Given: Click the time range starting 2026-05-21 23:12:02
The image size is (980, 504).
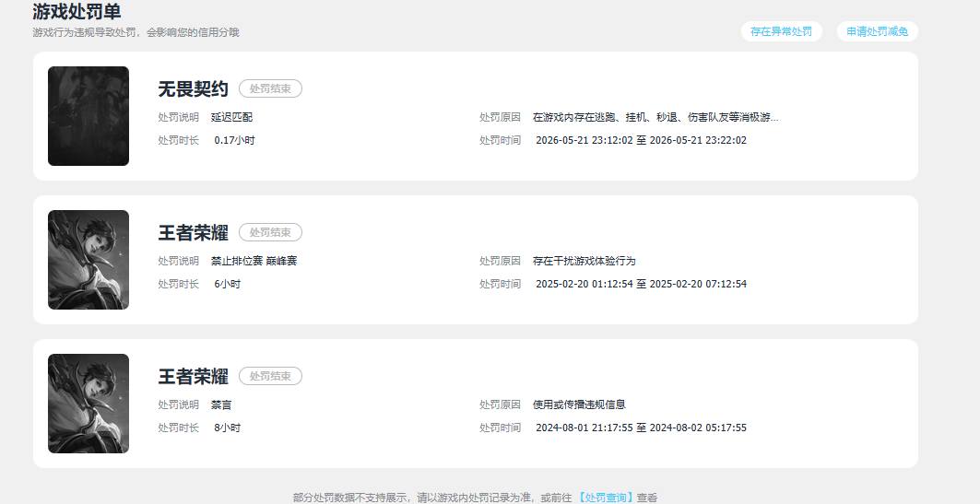Looking at the screenshot, I should (x=642, y=140).
